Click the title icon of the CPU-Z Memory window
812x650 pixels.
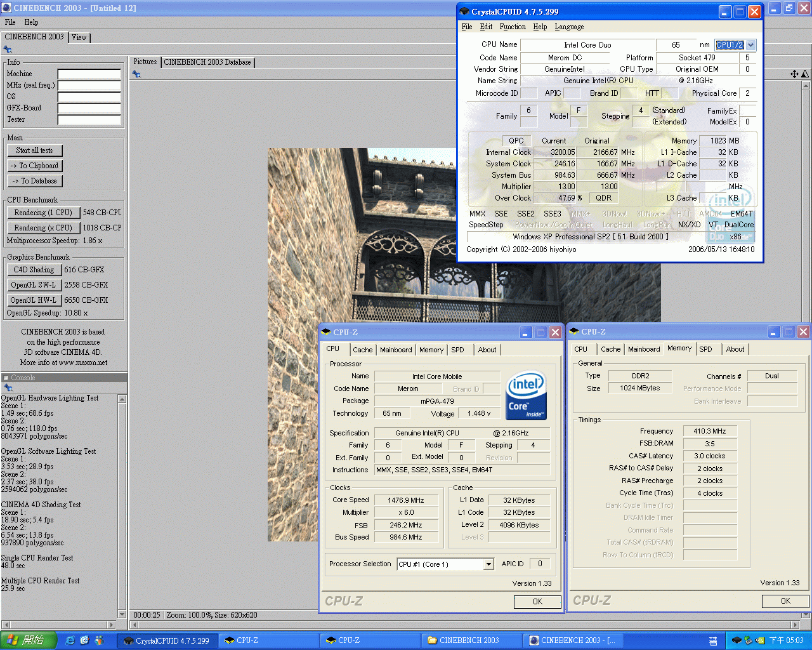click(575, 331)
